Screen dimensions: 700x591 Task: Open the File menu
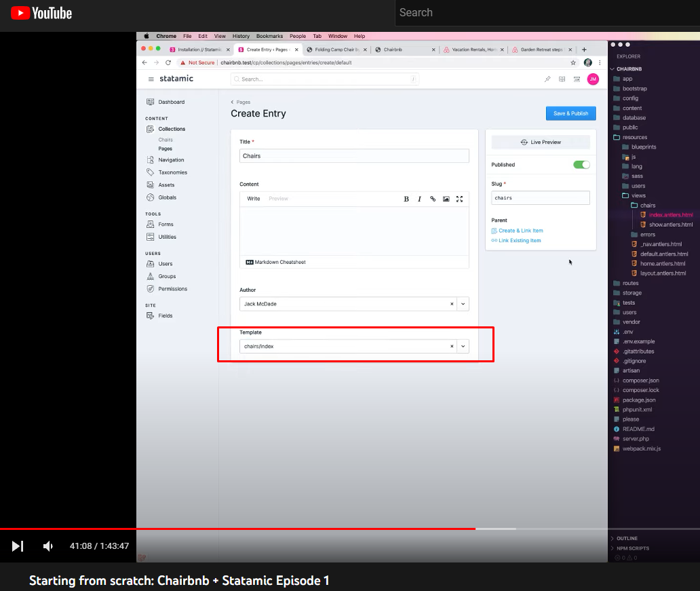(187, 36)
